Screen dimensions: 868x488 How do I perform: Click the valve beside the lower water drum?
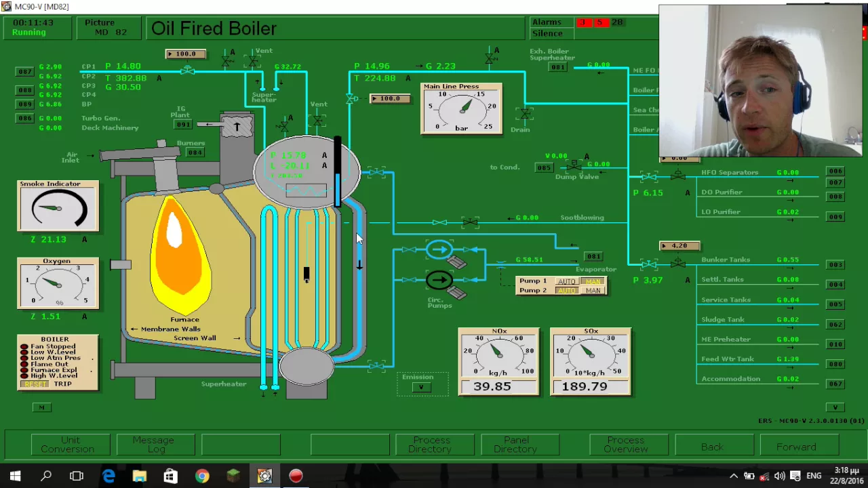point(377,366)
